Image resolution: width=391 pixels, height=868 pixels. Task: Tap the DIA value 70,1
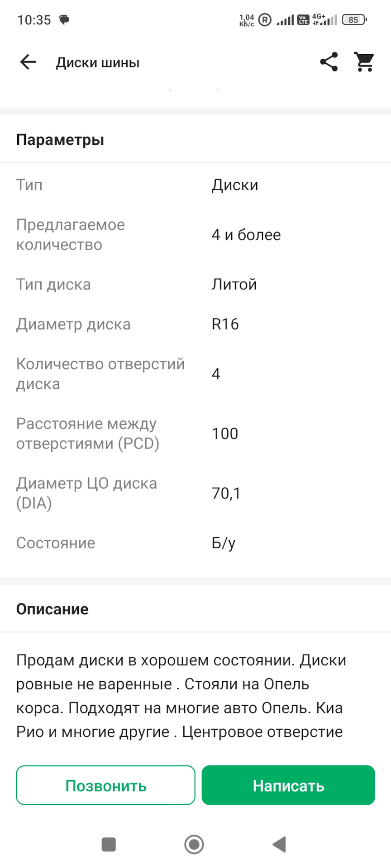tap(226, 493)
